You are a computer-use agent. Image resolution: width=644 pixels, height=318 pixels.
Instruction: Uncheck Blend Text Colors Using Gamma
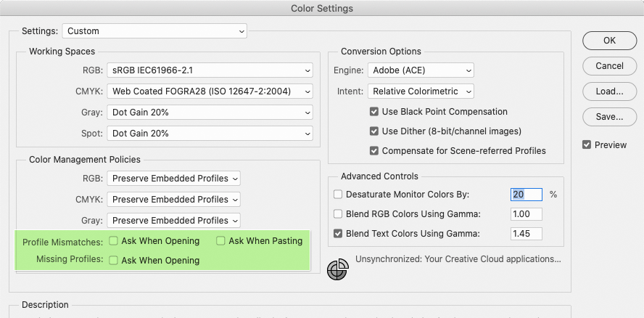338,234
